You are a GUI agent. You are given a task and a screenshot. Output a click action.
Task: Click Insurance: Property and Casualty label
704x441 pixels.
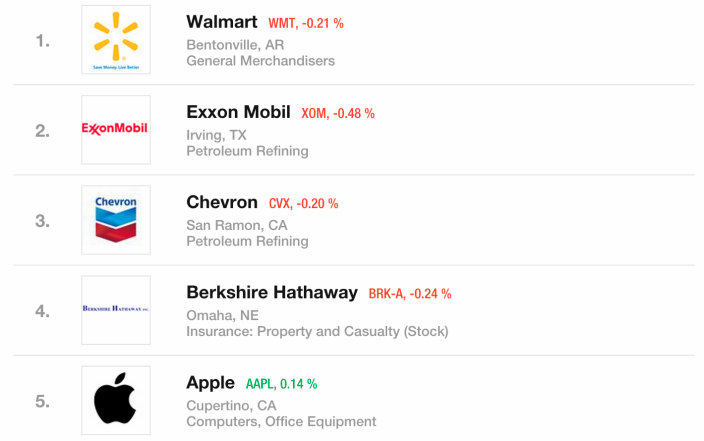click(x=317, y=331)
